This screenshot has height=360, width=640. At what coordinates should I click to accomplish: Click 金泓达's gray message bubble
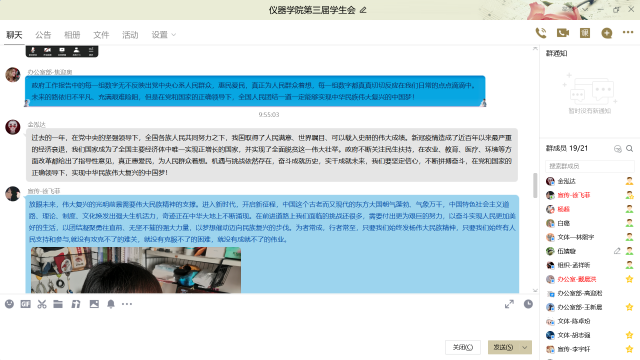(272, 155)
